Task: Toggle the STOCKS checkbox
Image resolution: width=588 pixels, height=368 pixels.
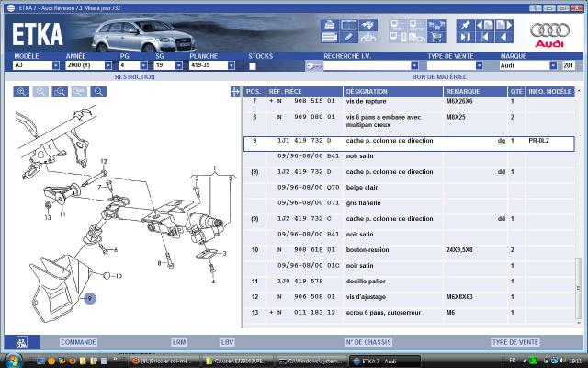Action: point(253,66)
